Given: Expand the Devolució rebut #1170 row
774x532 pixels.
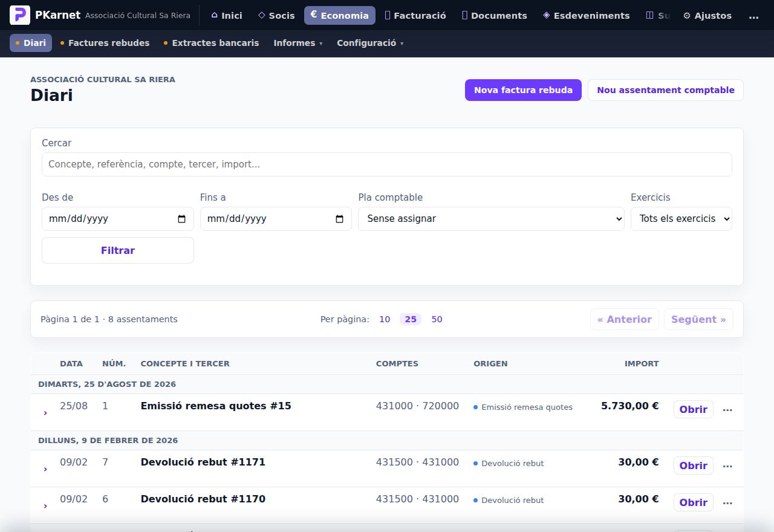Looking at the screenshot, I should 45,506.
